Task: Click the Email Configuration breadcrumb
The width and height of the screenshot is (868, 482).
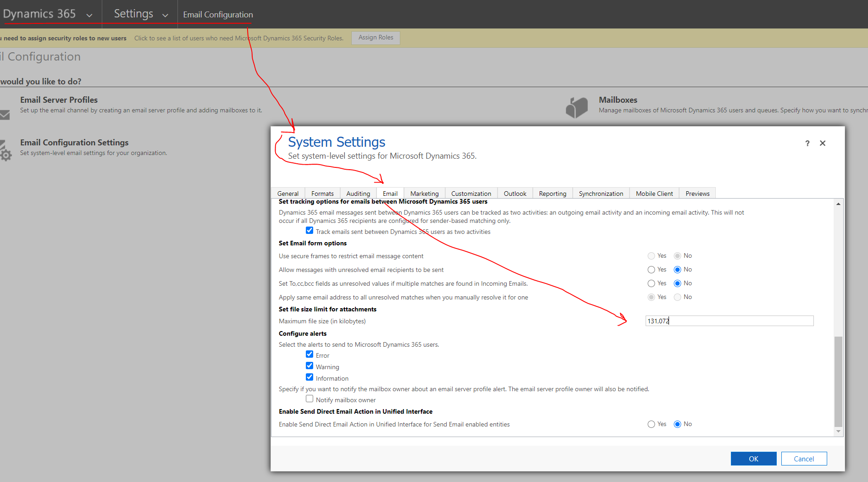Action: pyautogui.click(x=218, y=15)
